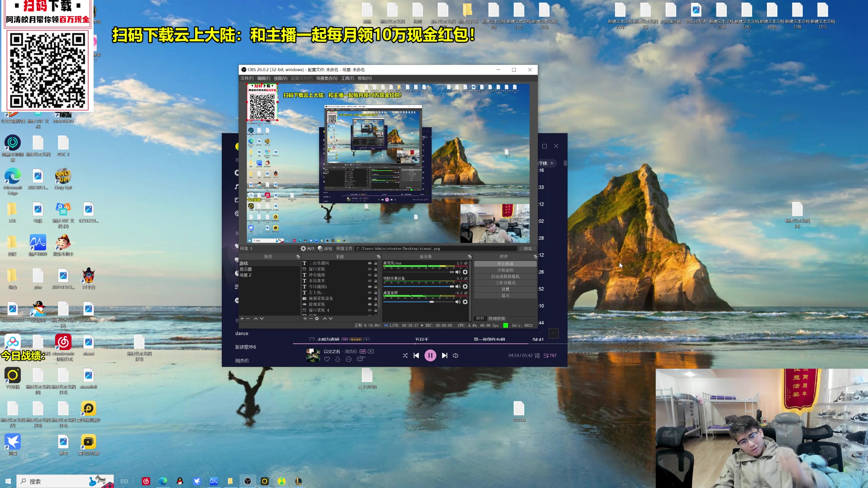Download the current song in music player

[x=338, y=359]
